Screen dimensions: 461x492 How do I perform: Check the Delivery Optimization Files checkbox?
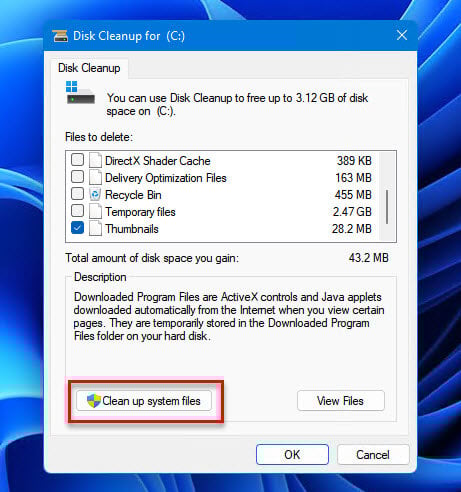click(77, 177)
